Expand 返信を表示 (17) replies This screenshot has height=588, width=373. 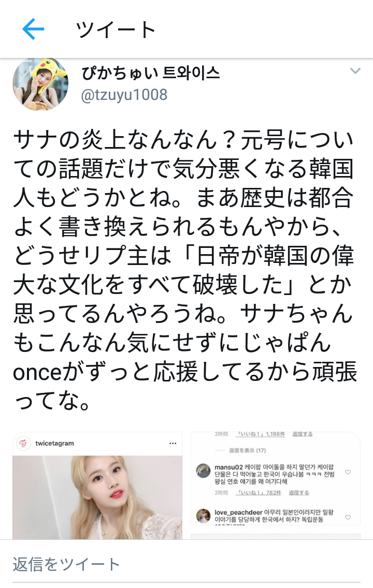247,450
